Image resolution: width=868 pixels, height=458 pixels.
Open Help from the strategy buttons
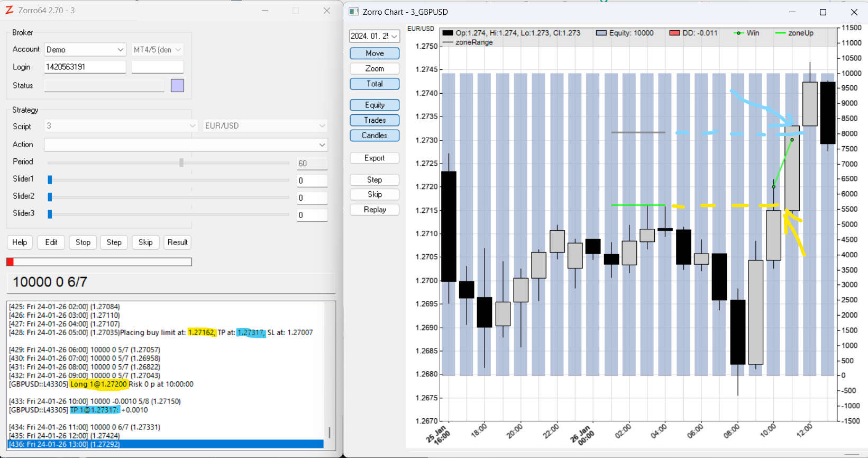(x=20, y=243)
